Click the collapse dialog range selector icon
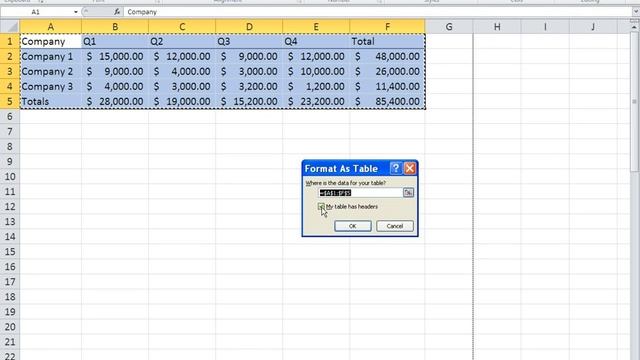640x360 pixels. click(x=408, y=193)
